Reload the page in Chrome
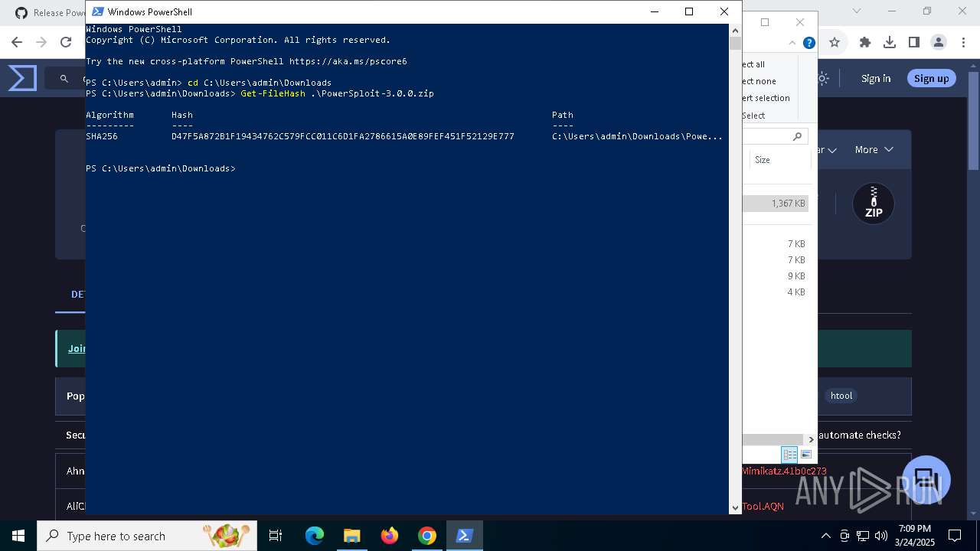 pyautogui.click(x=66, y=42)
